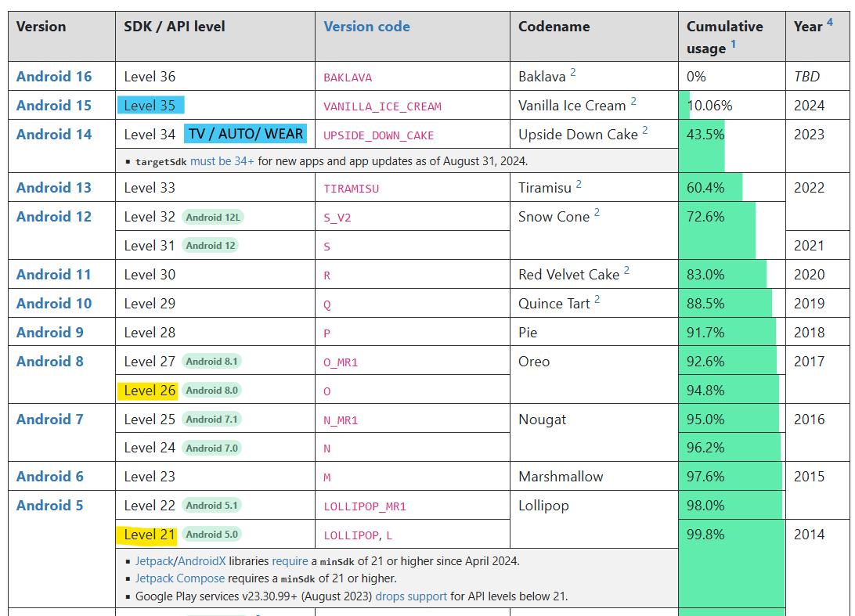Click footnote 2 next to Upside Down Cake

tap(645, 130)
